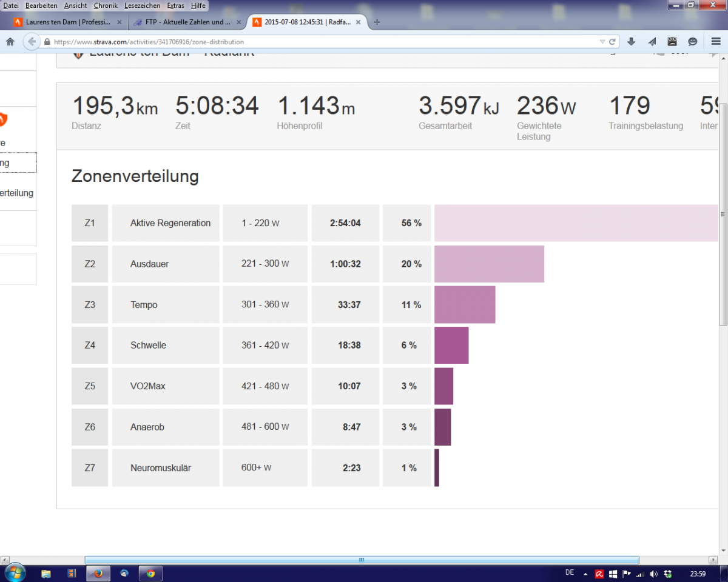Click the padlock site security icon
The width and height of the screenshot is (728, 582).
tap(47, 42)
